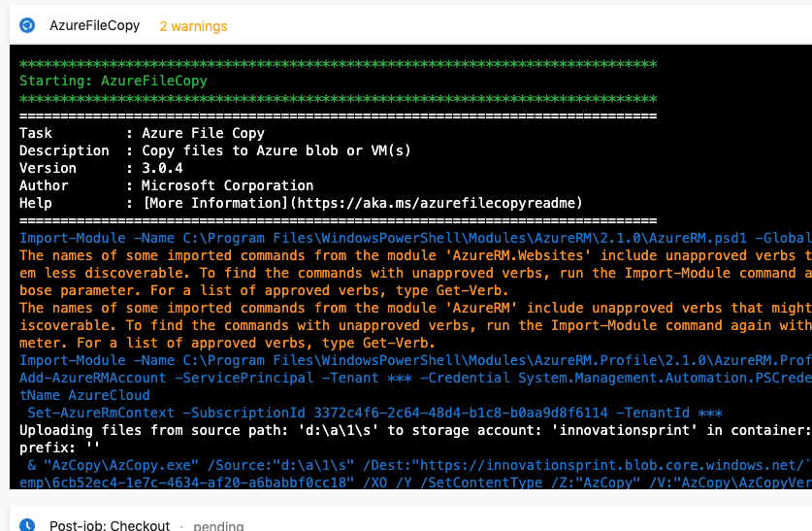Viewport: 812px width, 531px height.
Task: Click the AzureFileCopy running status icon
Action: [x=27, y=25]
